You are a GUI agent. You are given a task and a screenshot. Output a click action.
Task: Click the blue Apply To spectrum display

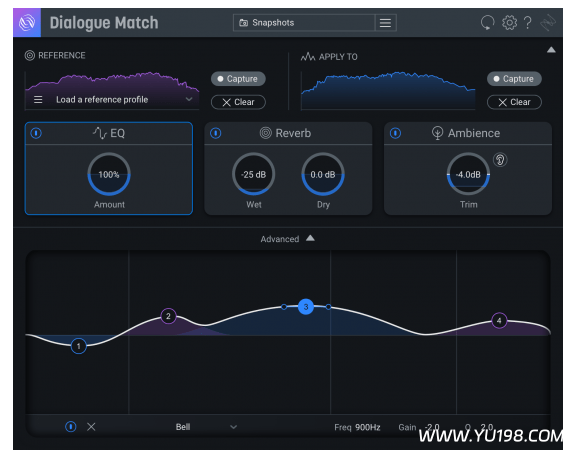click(x=388, y=91)
